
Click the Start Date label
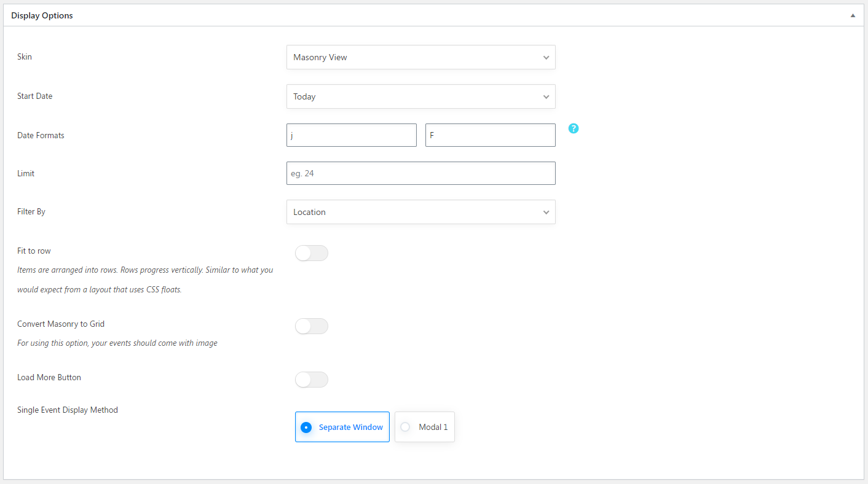pyautogui.click(x=35, y=96)
